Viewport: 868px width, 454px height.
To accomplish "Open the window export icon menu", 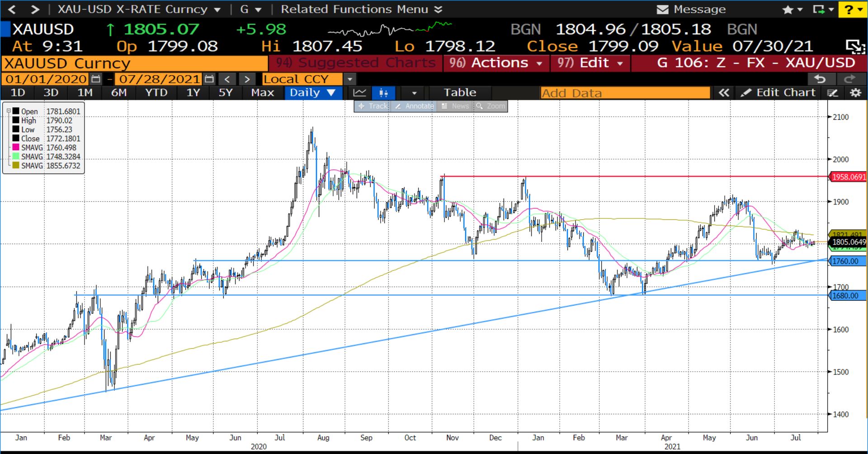I will tap(819, 9).
